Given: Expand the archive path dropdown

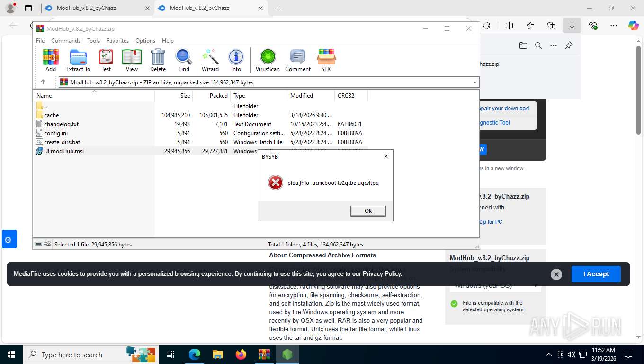Looking at the screenshot, I should click(475, 82).
